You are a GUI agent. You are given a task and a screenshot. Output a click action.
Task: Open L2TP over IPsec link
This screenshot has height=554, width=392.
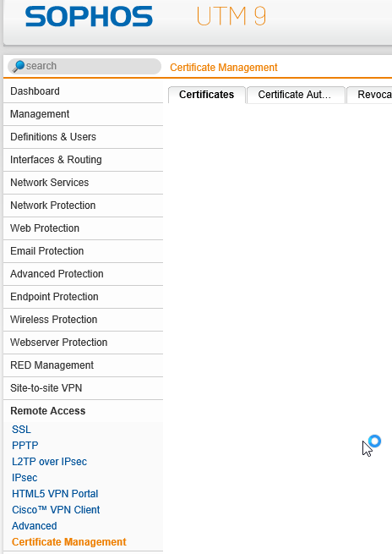pos(49,462)
